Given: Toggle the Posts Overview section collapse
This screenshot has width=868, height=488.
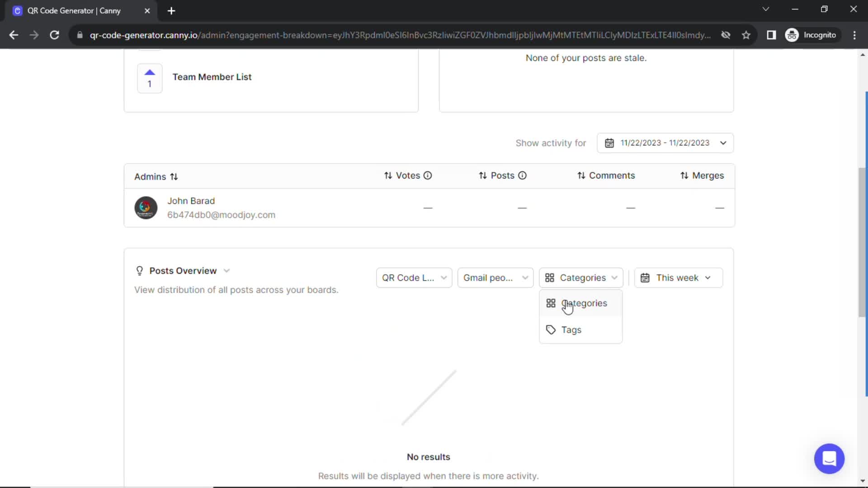Looking at the screenshot, I should coord(226,271).
